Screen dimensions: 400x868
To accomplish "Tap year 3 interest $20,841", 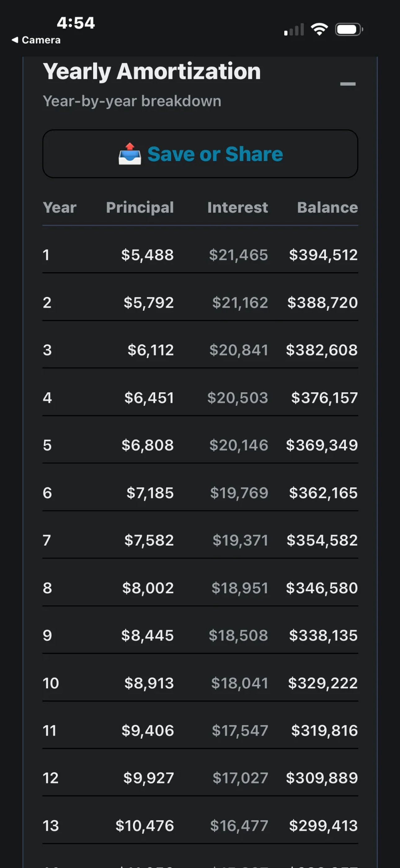I will click(x=239, y=350).
